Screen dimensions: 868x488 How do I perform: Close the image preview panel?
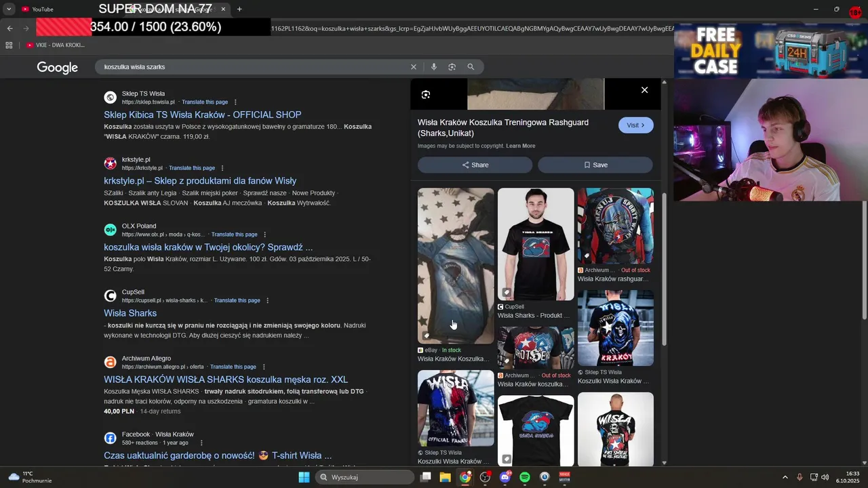point(644,90)
